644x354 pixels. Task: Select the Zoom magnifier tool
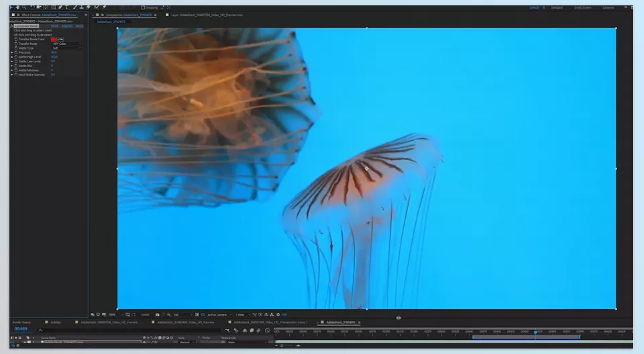24,7
